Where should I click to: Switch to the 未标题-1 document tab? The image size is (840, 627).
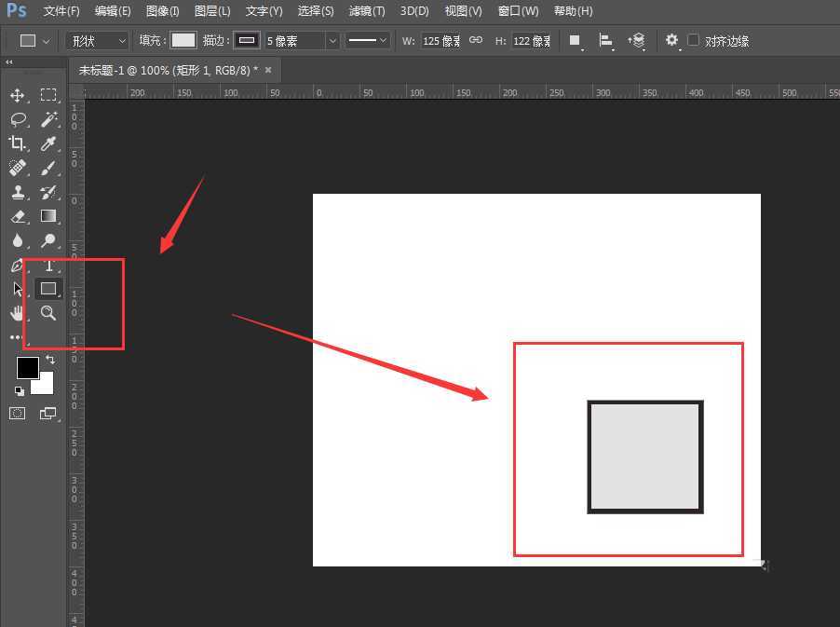click(x=168, y=70)
